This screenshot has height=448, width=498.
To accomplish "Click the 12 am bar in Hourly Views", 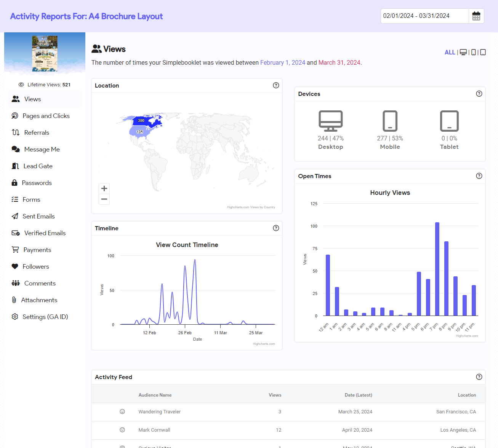I will (x=328, y=285).
